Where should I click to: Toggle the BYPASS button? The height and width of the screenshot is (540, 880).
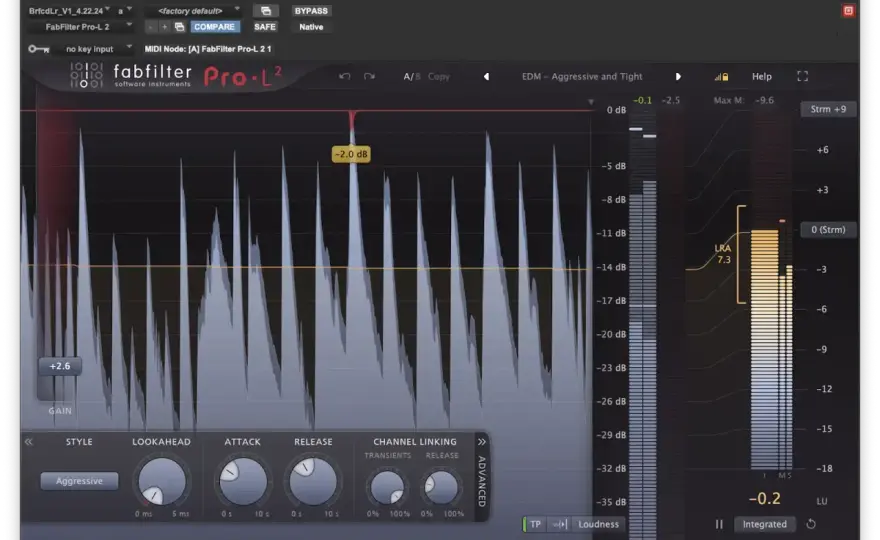pos(311,11)
